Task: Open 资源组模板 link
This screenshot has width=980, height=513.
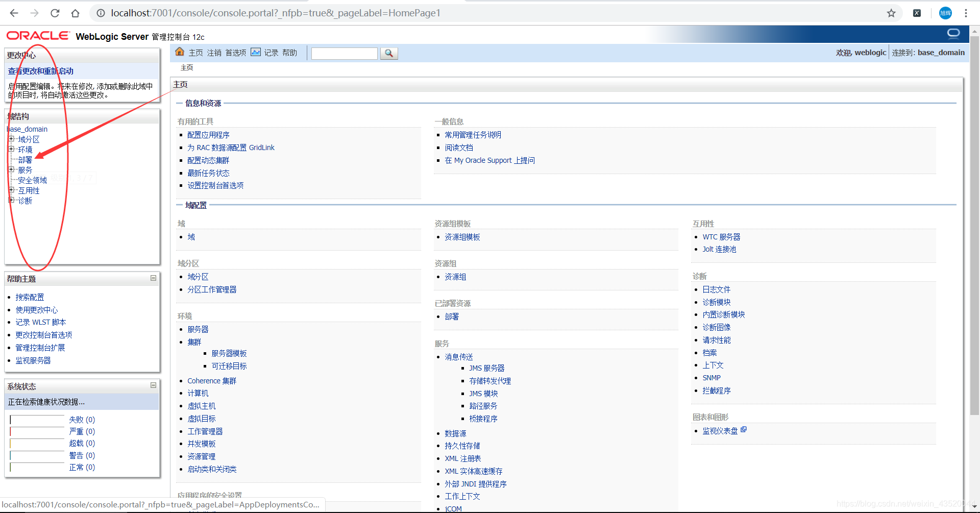Action: click(462, 237)
